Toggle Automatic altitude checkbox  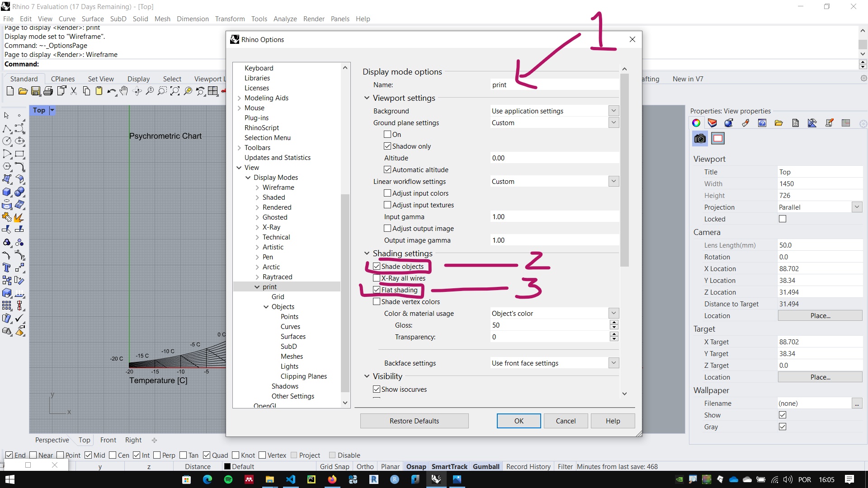[x=387, y=169]
